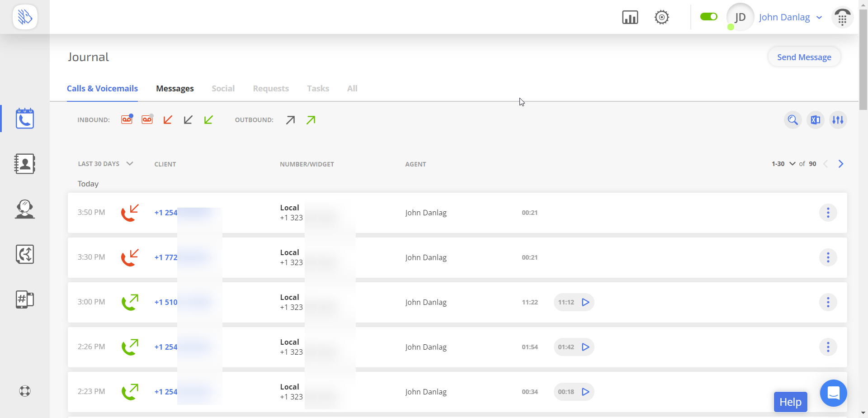
Task: Open the John Danlag account menu
Action: [790, 17]
